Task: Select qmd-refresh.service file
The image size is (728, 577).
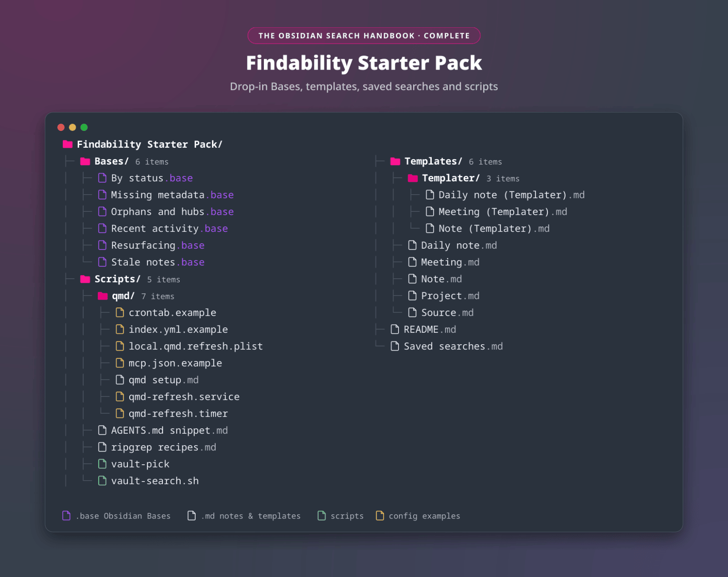Action: click(x=184, y=397)
